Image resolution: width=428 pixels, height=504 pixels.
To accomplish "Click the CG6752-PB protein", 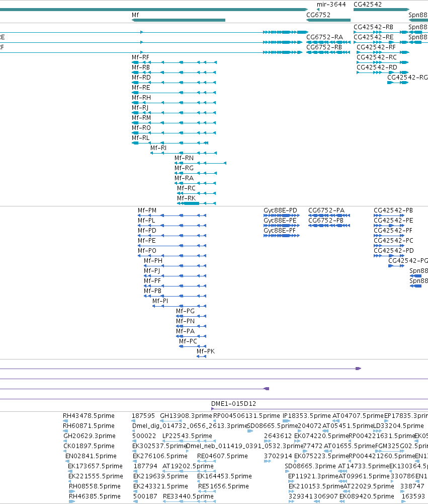I will point(329,226).
